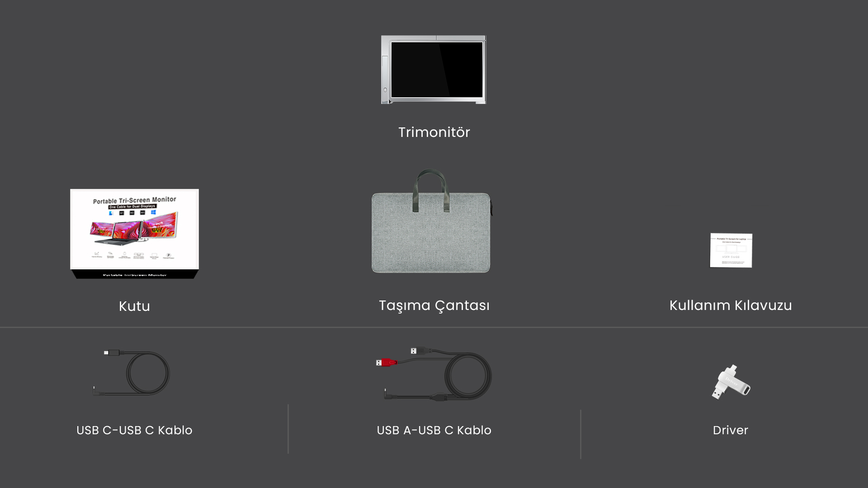
Task: Click the Driver text label
Action: point(731,430)
